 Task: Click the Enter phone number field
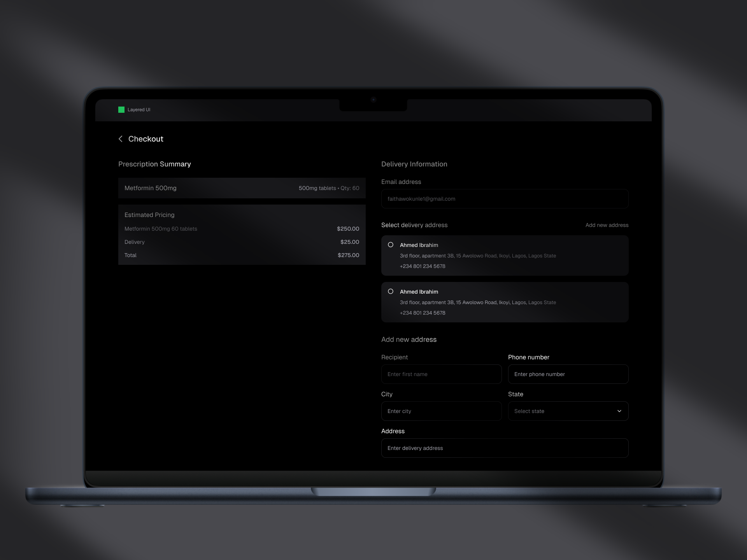(x=568, y=374)
